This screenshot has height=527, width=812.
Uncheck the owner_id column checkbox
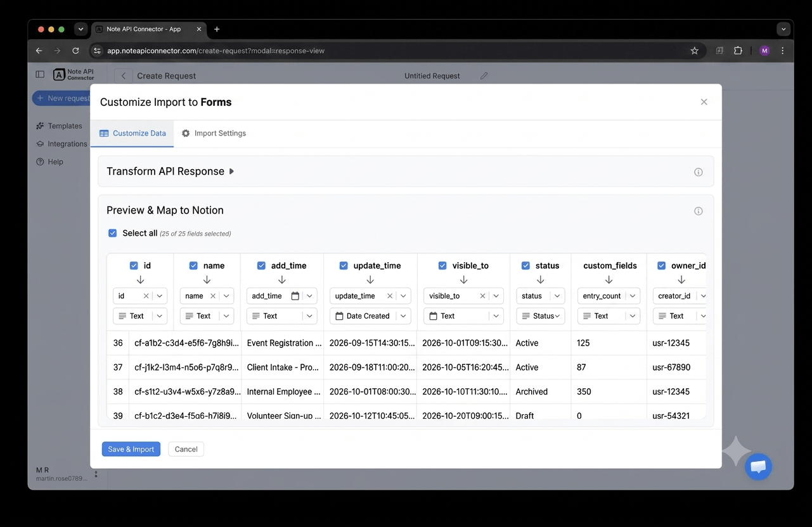tap(661, 266)
